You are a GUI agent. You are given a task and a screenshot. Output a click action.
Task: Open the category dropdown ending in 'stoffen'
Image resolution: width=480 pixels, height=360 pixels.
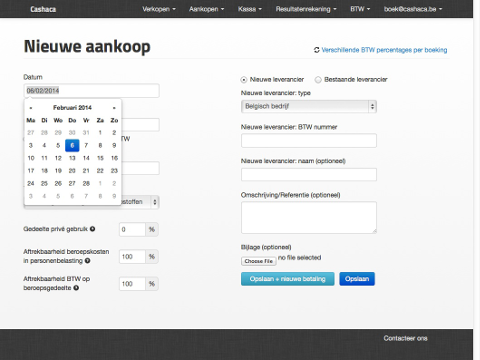click(x=140, y=202)
